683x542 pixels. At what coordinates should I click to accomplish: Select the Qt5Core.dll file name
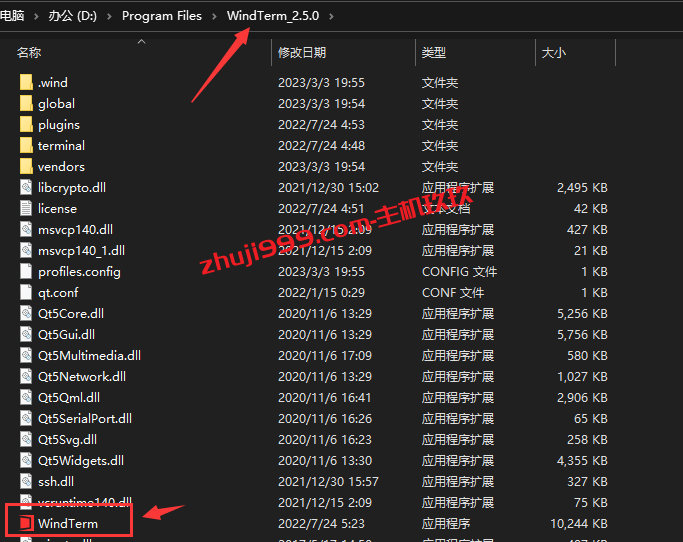tap(71, 313)
